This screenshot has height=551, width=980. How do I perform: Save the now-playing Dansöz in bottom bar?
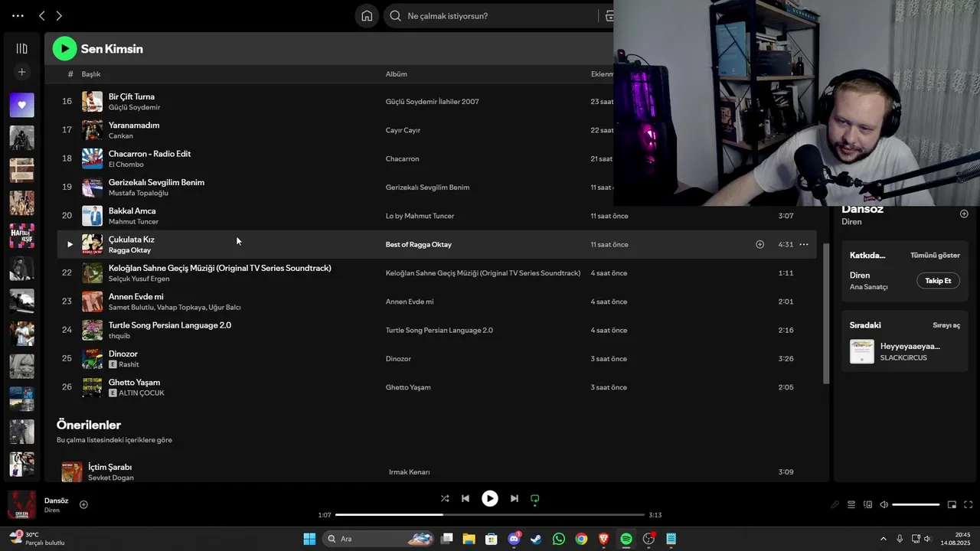click(83, 504)
